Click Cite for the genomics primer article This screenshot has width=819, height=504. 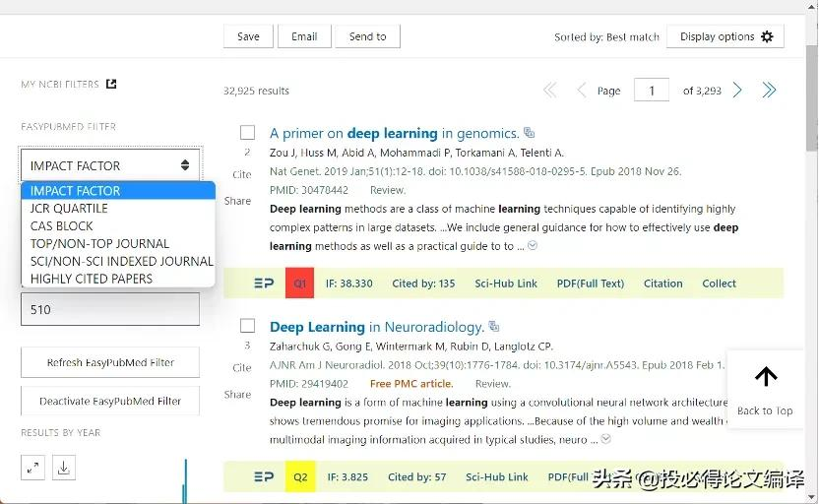242,174
